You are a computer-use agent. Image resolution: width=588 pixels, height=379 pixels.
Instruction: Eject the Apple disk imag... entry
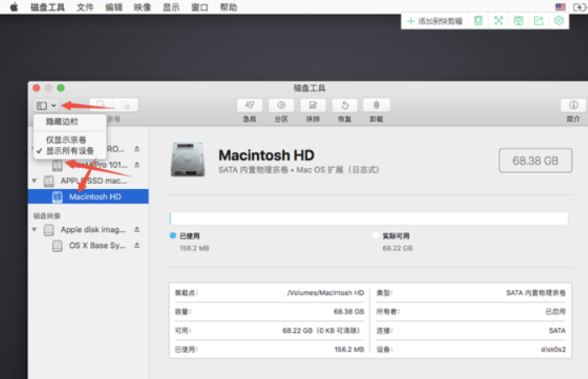137,229
